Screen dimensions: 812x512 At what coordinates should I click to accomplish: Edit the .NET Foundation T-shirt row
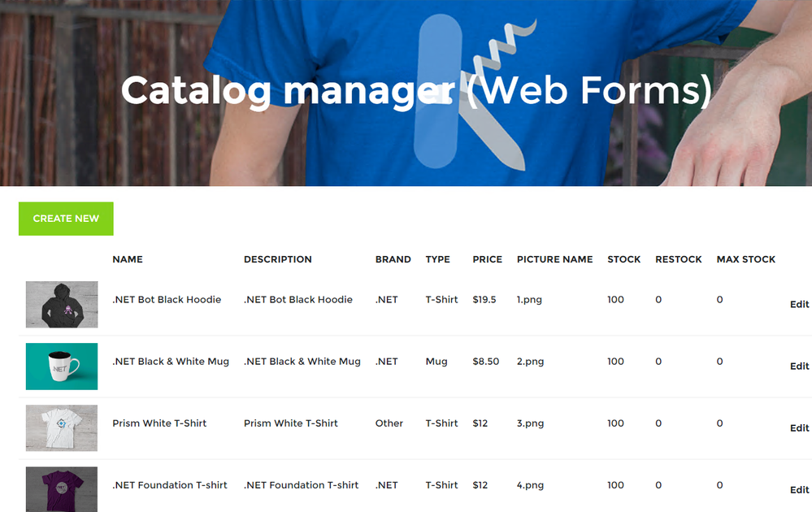799,490
